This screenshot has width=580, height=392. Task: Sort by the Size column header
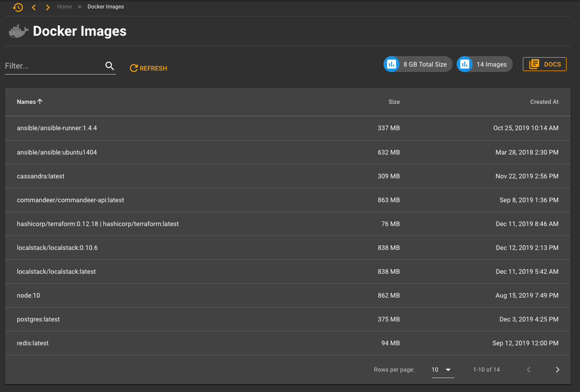click(x=394, y=102)
